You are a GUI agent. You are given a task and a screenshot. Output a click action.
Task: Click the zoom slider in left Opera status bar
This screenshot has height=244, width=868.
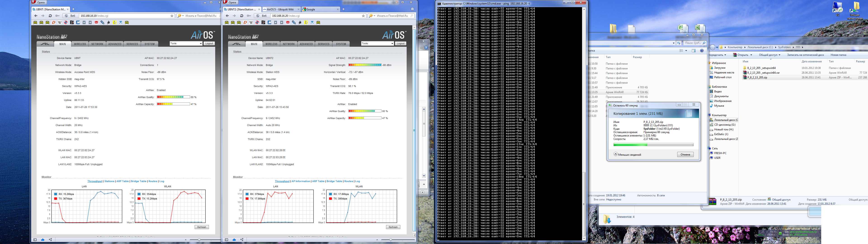tap(199, 240)
